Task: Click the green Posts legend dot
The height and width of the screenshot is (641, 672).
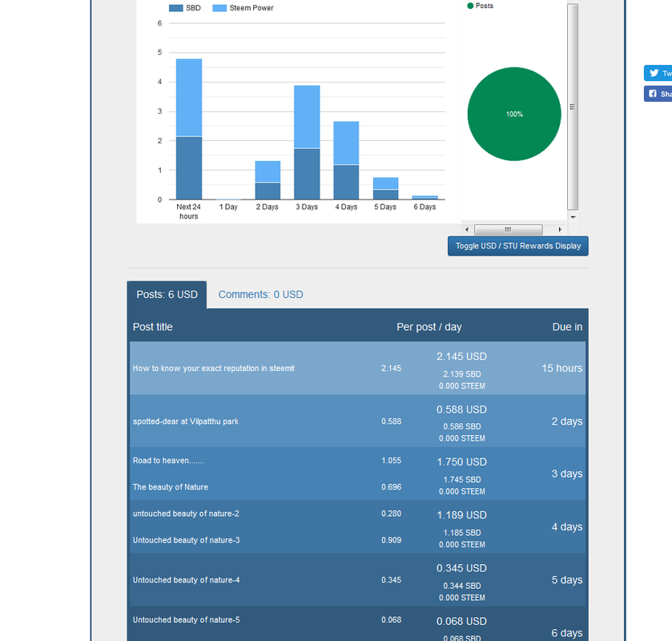Action: point(470,6)
